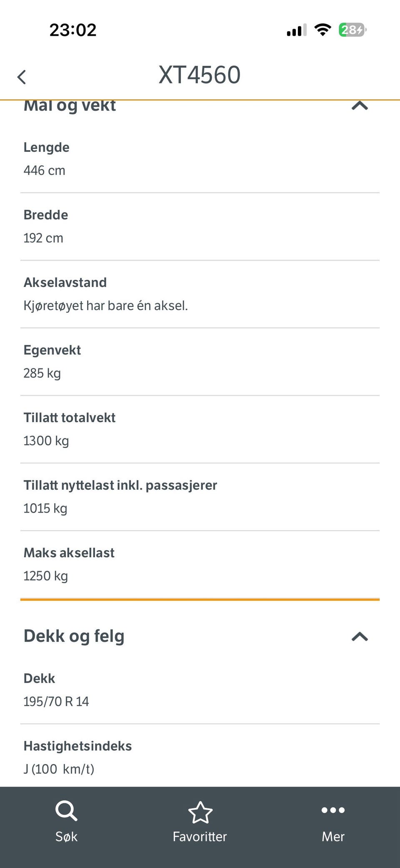
Task: Open the Mer three-dots icon
Action: point(333,810)
